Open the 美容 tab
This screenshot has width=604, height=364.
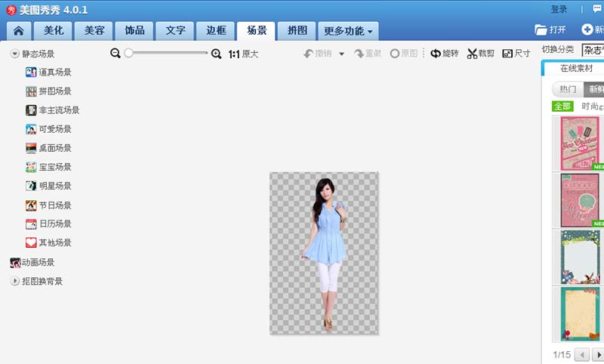tap(94, 31)
